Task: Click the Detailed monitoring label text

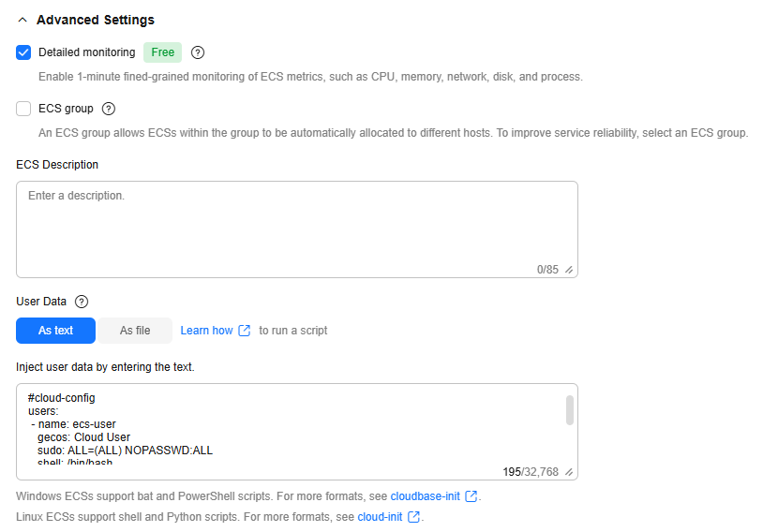Action: tap(87, 52)
